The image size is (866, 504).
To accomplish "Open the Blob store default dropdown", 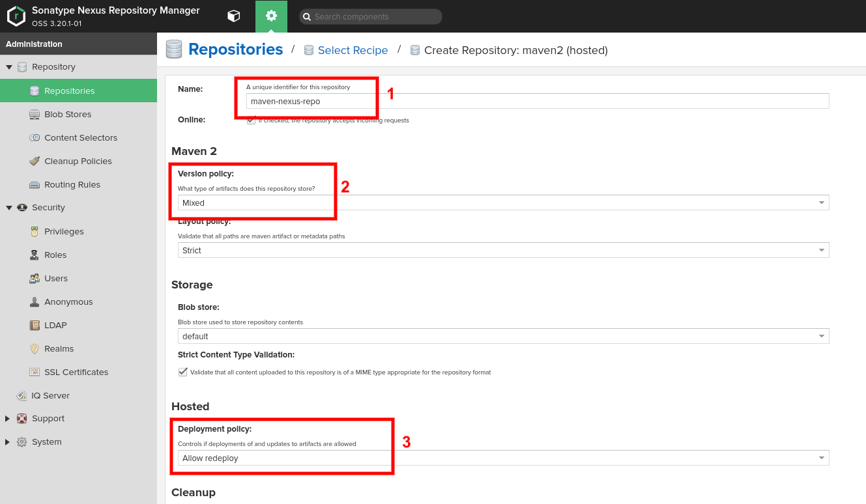I will tap(503, 336).
